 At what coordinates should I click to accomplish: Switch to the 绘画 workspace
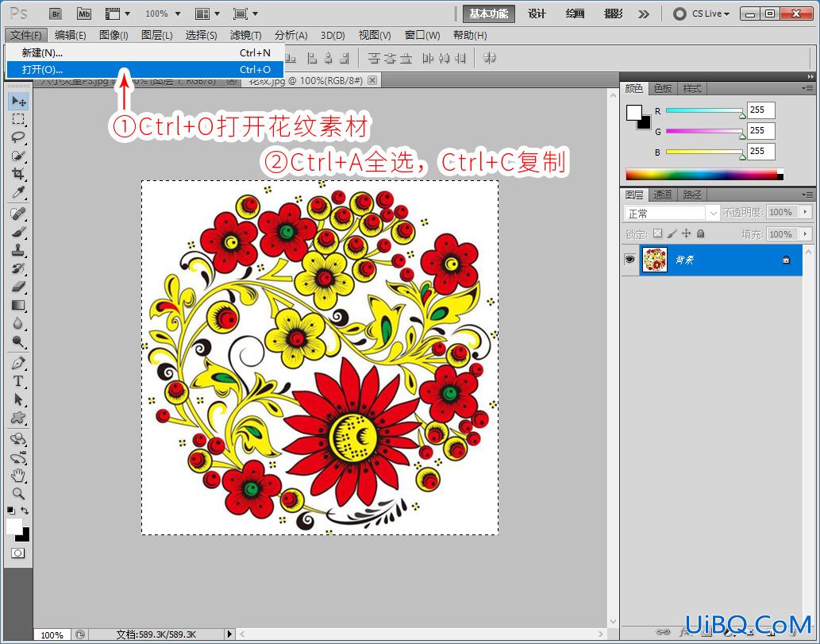coord(576,13)
